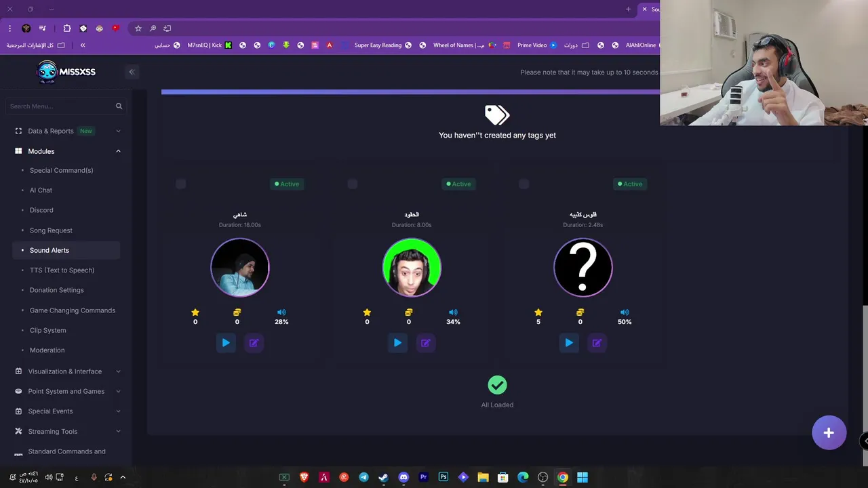This screenshot has height=488, width=868.
Task: Open Standard Commands and section
Action: pos(66,453)
